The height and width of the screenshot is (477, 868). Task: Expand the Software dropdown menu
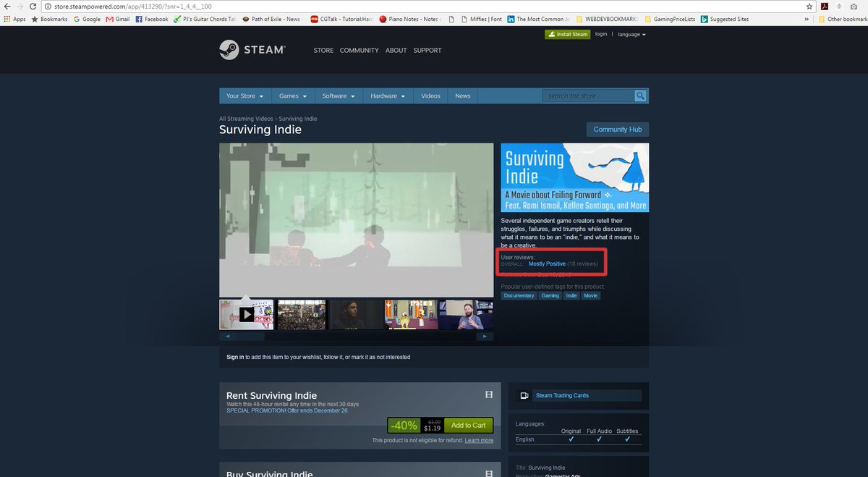point(339,96)
